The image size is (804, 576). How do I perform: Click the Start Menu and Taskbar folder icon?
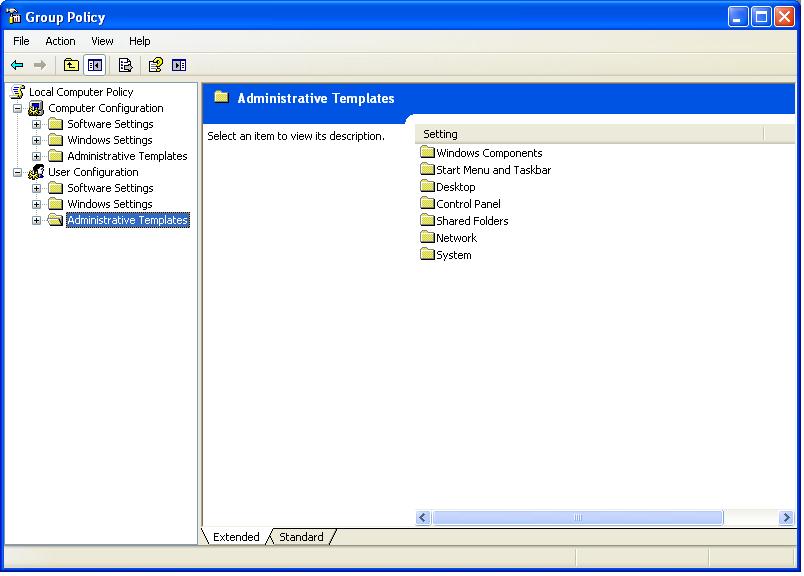pyautogui.click(x=427, y=169)
